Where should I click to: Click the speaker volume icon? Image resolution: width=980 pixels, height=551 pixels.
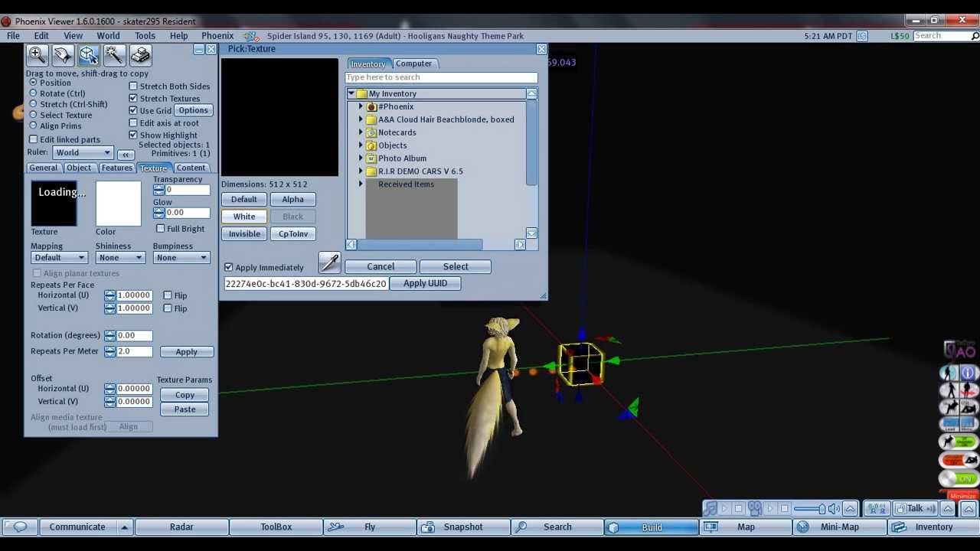click(x=834, y=508)
